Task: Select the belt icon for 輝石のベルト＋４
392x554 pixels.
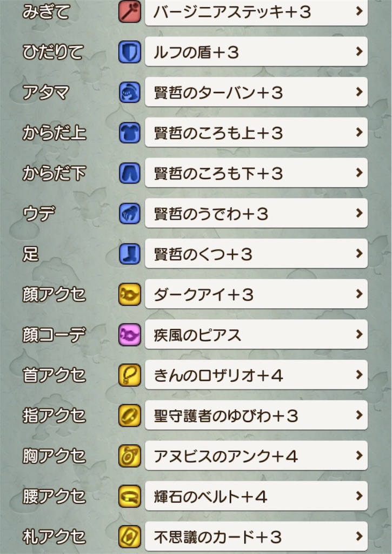Action: 129,496
